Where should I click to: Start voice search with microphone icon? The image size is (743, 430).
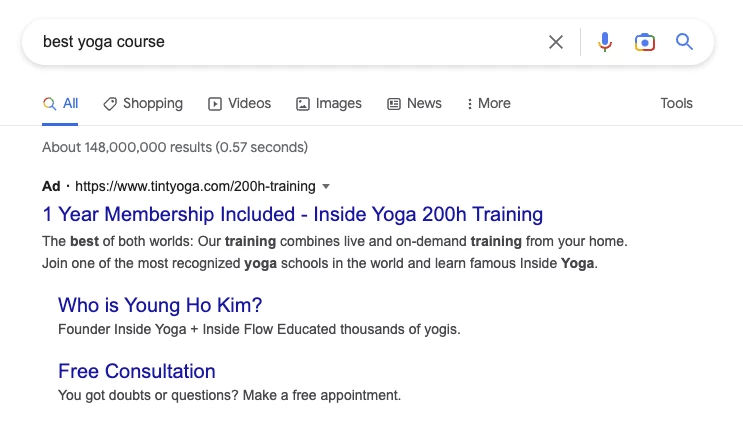tap(604, 42)
